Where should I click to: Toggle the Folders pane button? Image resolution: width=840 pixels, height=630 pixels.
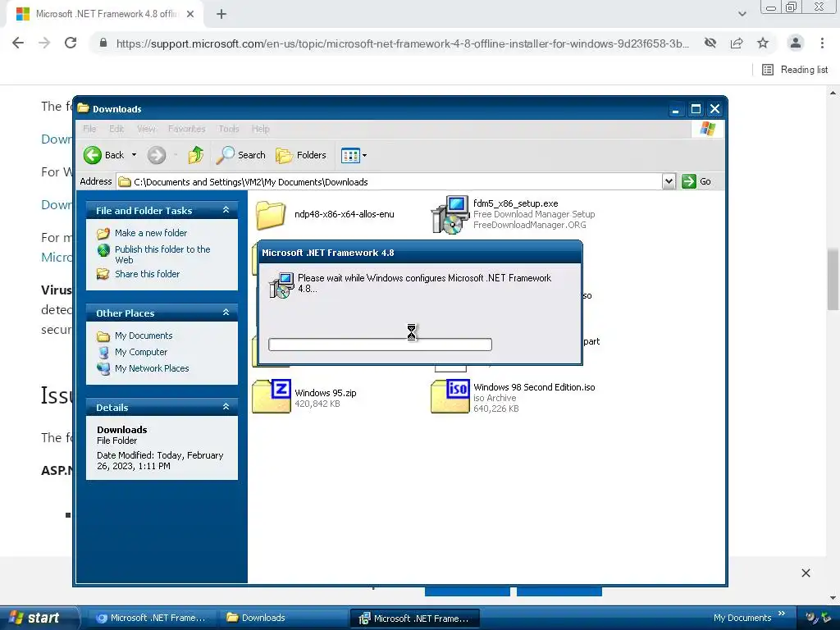point(301,155)
